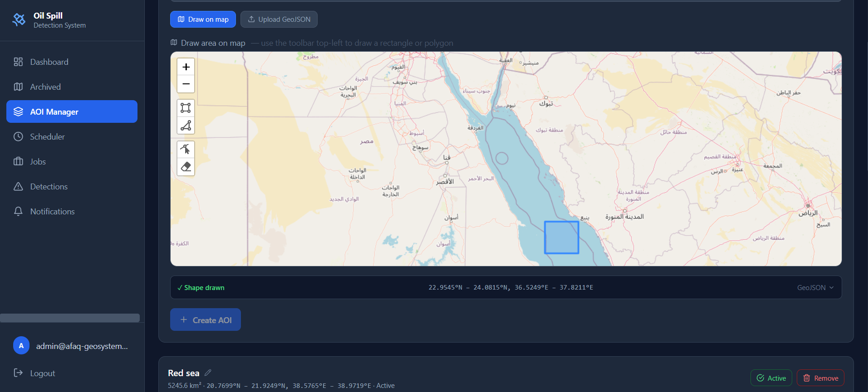
Task: Open the Scheduler page
Action: point(72,137)
